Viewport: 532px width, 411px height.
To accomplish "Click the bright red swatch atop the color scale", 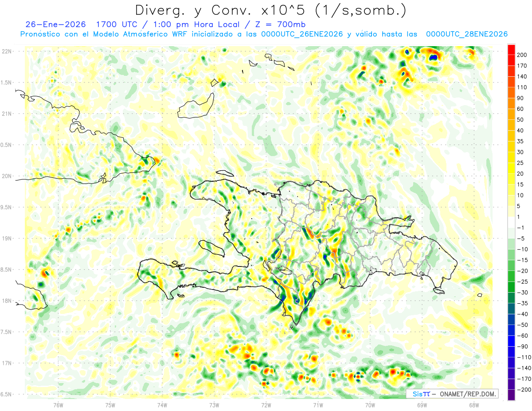I will (511, 49).
